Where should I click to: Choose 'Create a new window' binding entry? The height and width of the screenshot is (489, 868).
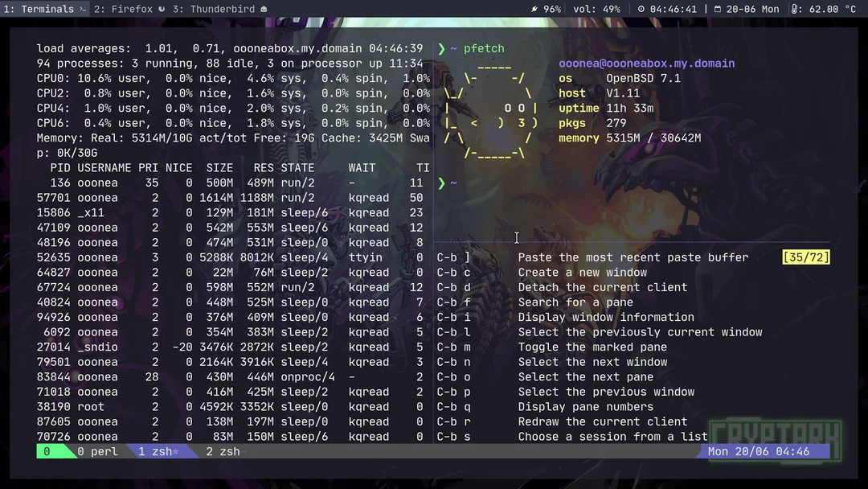point(584,272)
